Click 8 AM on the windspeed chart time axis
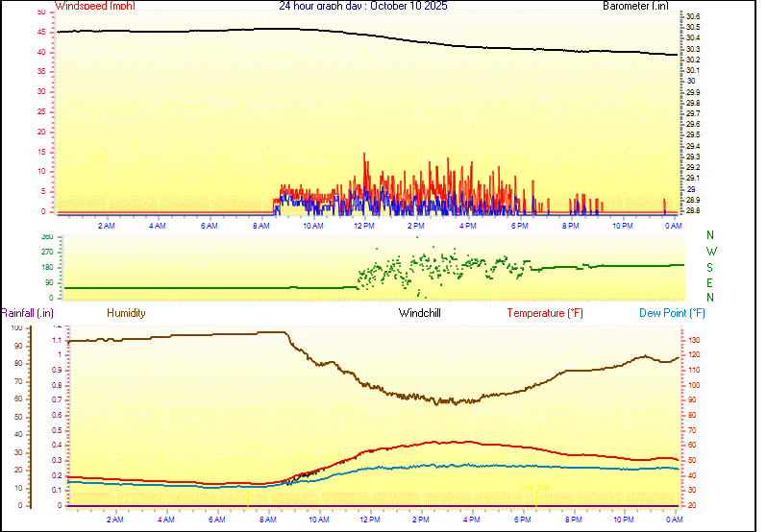This screenshot has height=532, width=767. (260, 225)
